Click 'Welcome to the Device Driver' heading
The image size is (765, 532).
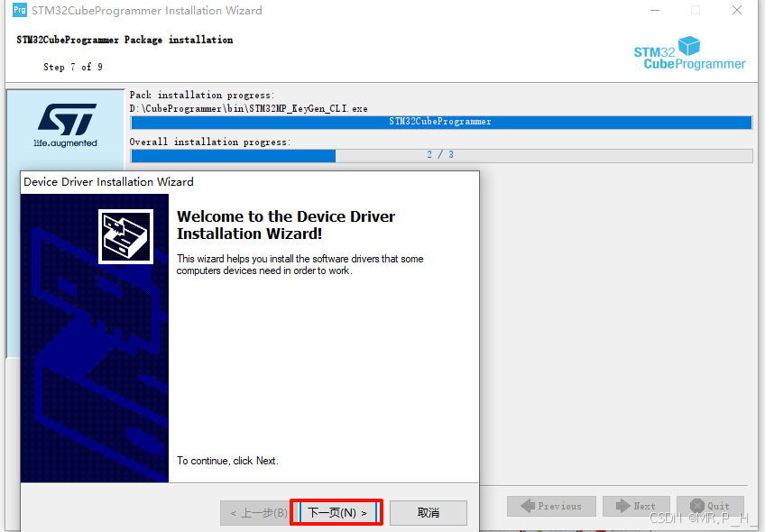coord(286,216)
